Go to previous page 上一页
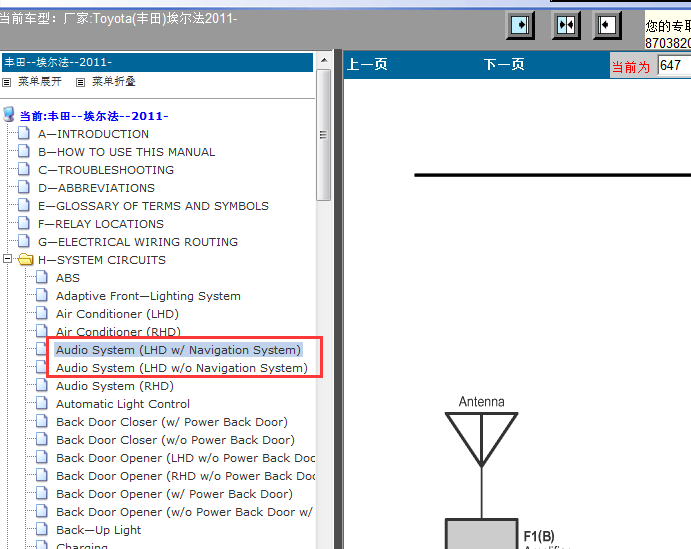This screenshot has width=691, height=549. coord(367,64)
